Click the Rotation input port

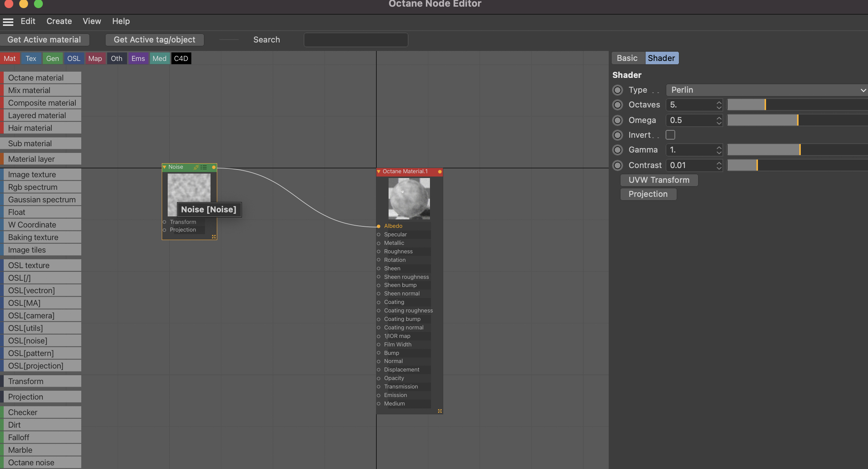379,260
